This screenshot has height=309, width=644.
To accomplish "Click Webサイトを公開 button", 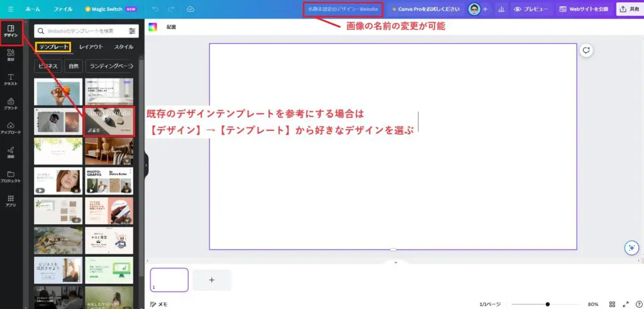I will [584, 9].
